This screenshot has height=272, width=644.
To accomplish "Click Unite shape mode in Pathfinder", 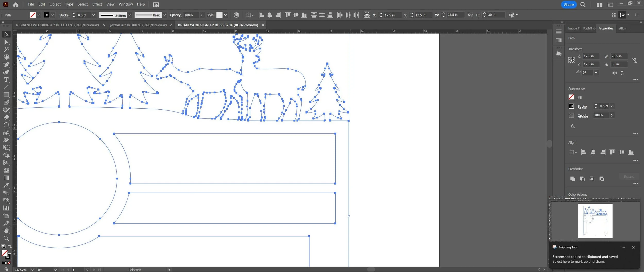I will click(573, 179).
